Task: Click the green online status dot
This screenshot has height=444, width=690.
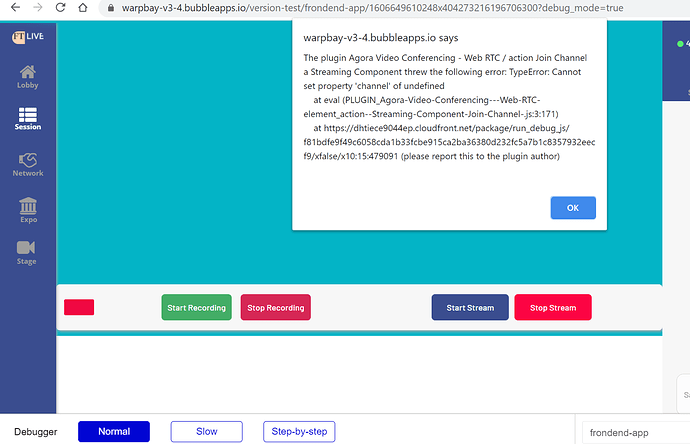Action: click(680, 44)
